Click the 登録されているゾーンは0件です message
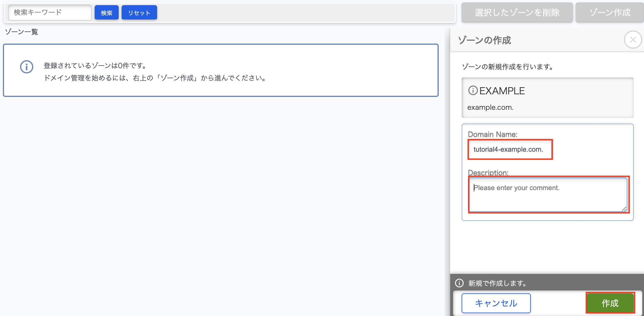This screenshot has width=644, height=316. [95, 66]
